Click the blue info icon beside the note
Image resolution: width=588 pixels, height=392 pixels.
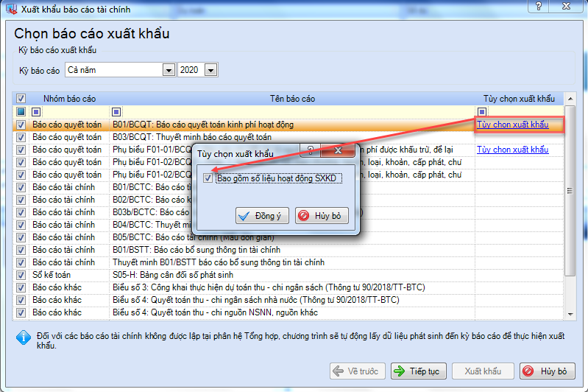[24, 337]
